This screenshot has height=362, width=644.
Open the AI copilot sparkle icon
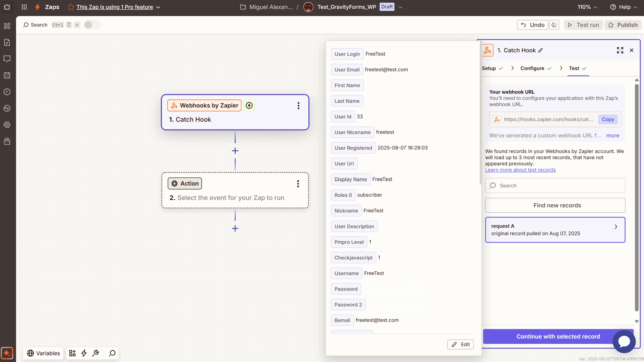[x=7, y=353]
